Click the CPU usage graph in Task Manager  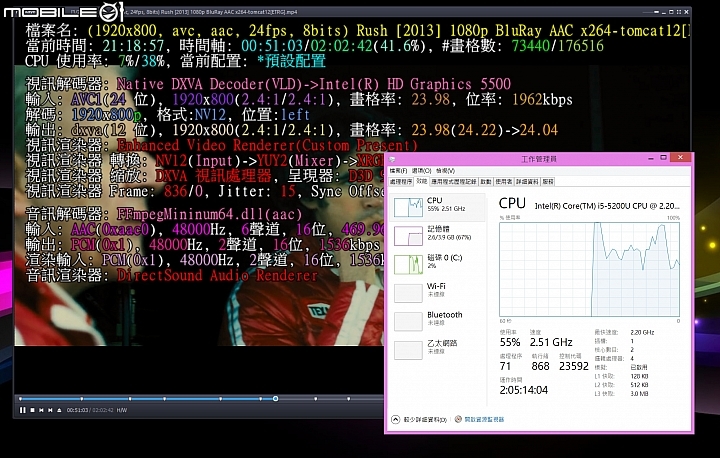coord(589,270)
